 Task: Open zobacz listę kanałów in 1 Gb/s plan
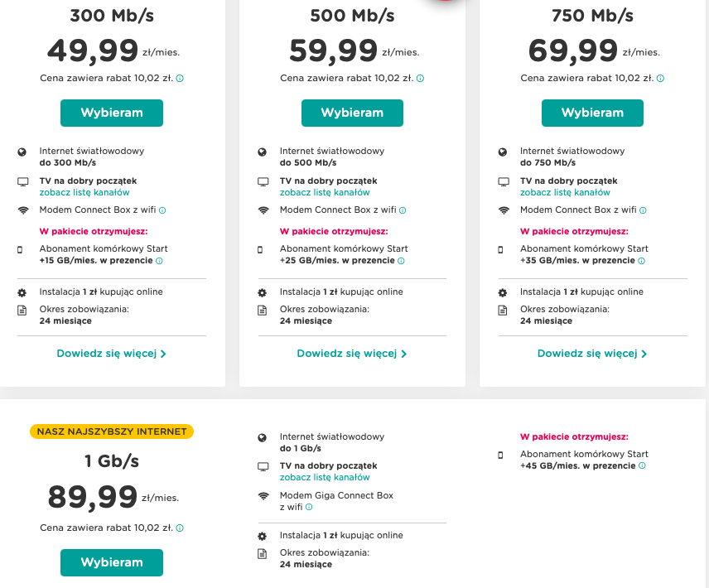pos(325,478)
